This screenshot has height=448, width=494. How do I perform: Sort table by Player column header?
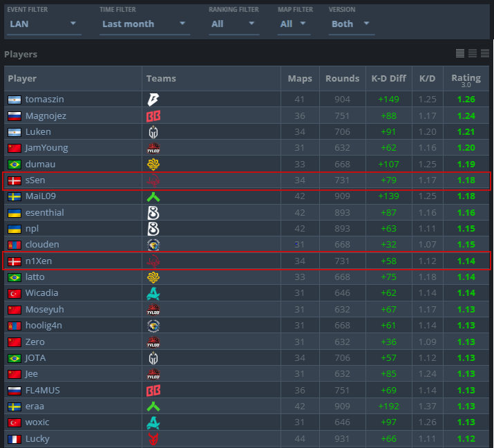coord(22,79)
